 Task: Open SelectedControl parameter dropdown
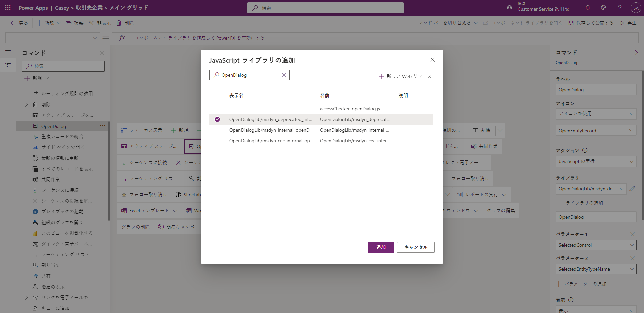596,245
